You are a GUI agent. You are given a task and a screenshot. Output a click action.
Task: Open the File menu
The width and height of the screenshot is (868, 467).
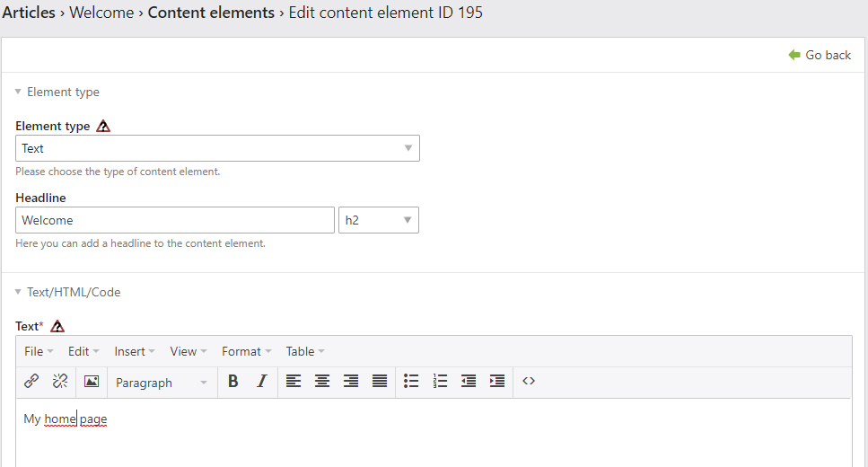coord(39,351)
